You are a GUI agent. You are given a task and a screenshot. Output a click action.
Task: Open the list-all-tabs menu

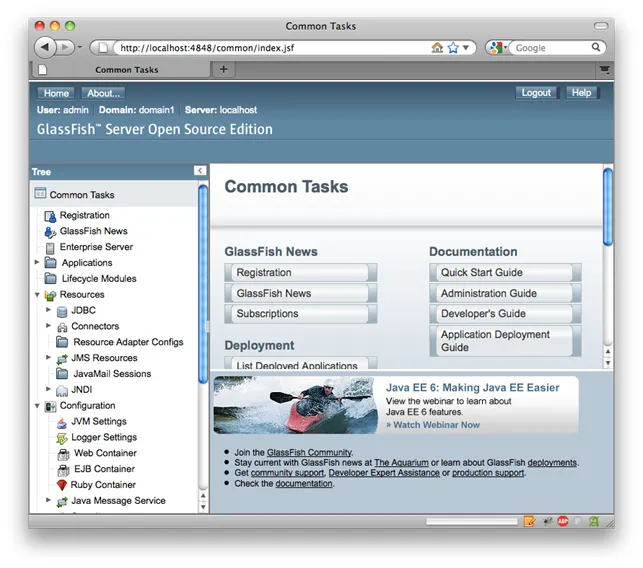coord(604,69)
